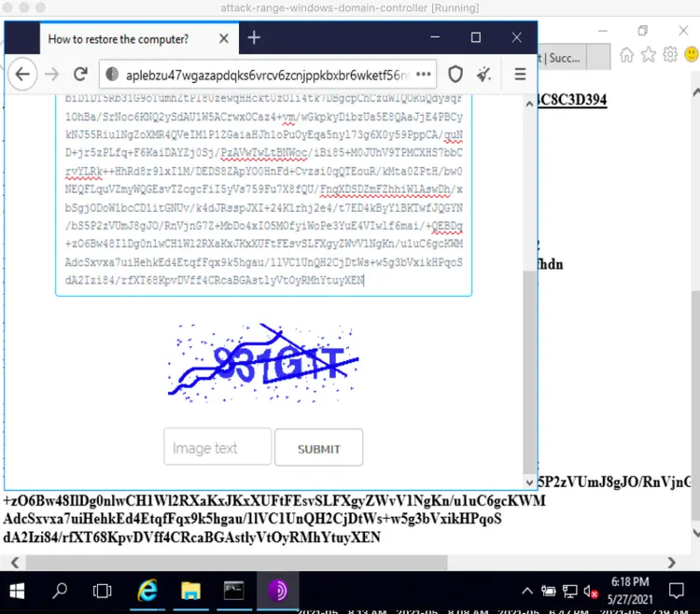Open the clock showing 6:18 PM
Viewport: 700px width, 614px height.
tap(629, 591)
